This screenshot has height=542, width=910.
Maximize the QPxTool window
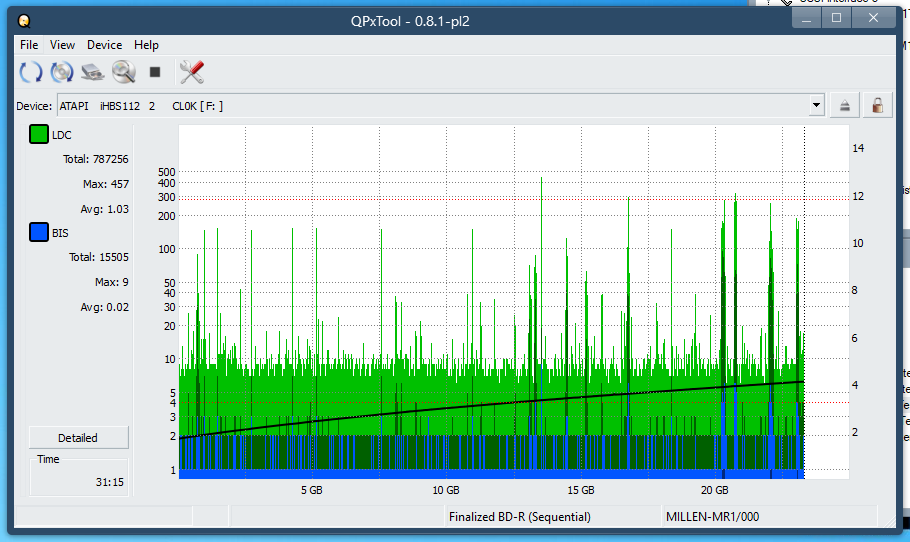pos(836,18)
